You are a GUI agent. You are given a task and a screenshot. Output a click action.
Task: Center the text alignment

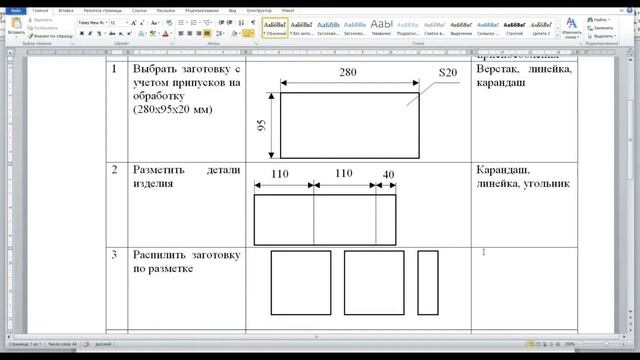click(x=190, y=33)
